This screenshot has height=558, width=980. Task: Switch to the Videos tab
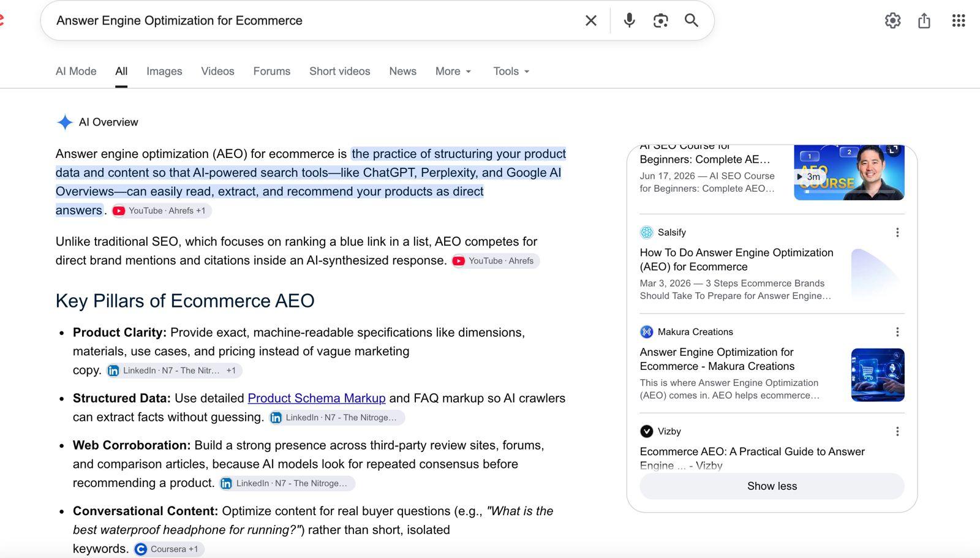tap(217, 71)
